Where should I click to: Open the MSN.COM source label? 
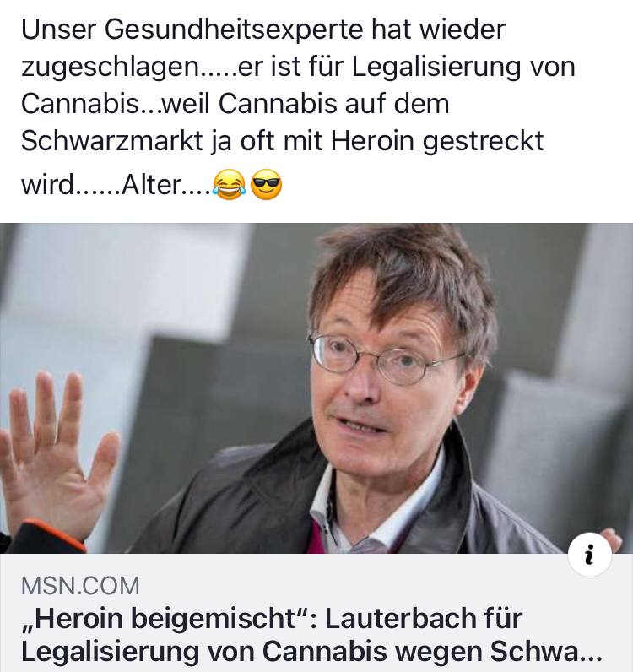point(80,585)
